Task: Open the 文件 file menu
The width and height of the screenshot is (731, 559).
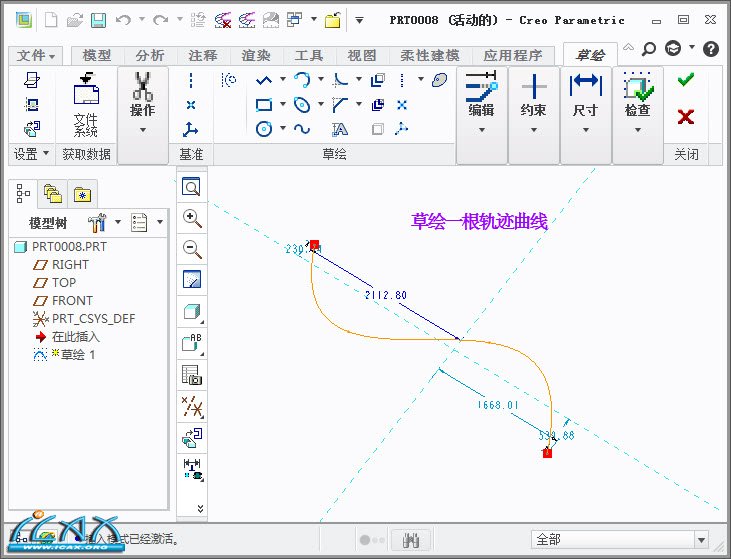Action: tap(37, 56)
